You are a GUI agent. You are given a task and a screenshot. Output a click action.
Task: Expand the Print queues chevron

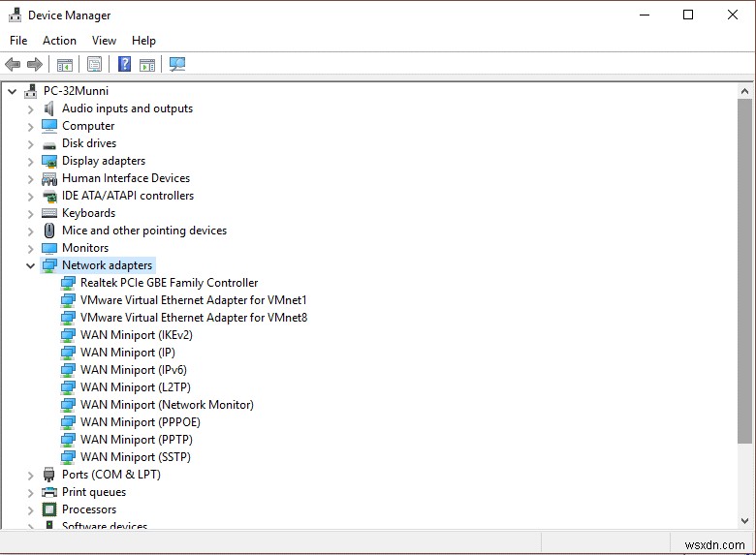pyautogui.click(x=30, y=493)
